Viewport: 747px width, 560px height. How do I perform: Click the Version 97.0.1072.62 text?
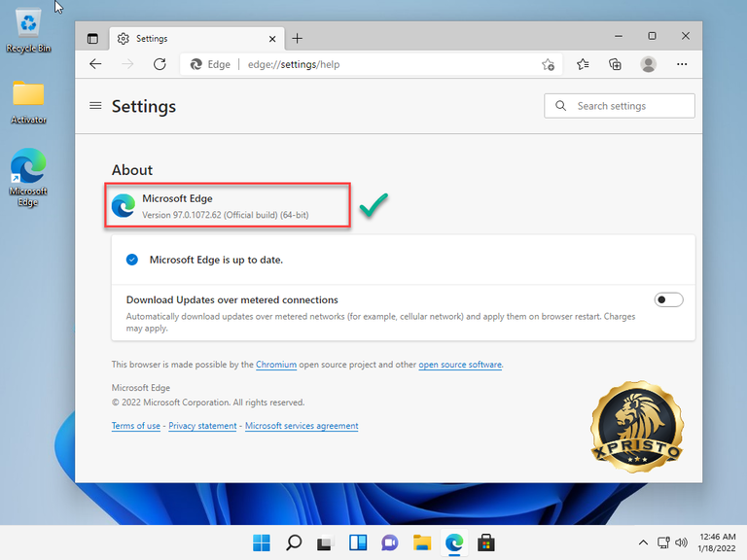click(226, 215)
